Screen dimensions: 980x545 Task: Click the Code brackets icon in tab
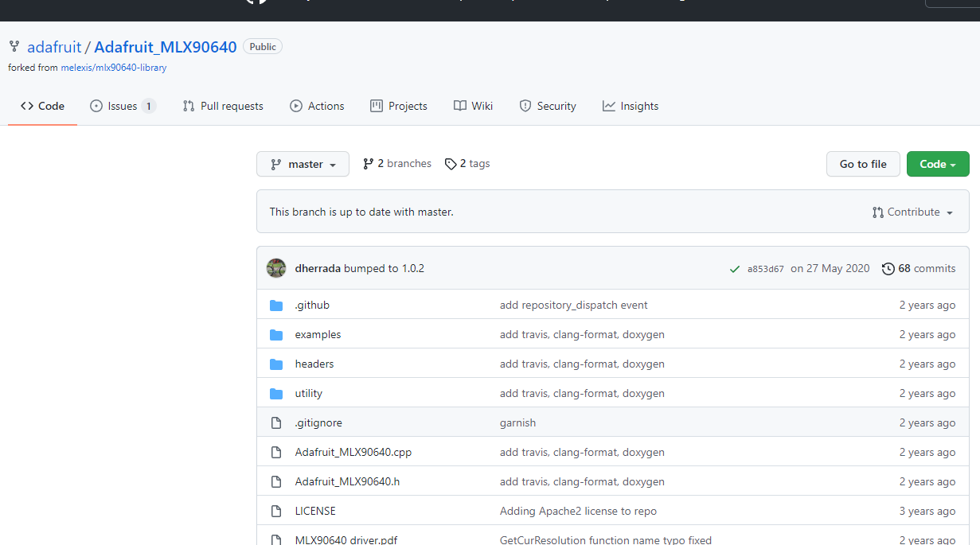[27, 106]
